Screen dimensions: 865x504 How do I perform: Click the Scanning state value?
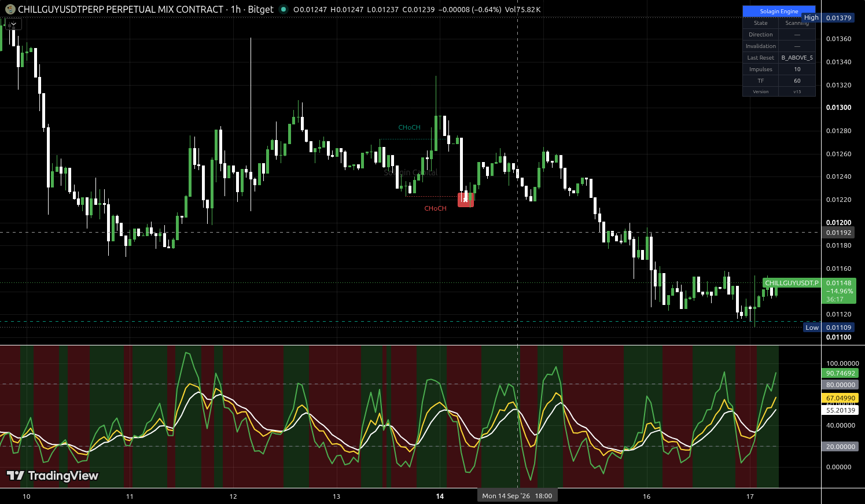[797, 23]
